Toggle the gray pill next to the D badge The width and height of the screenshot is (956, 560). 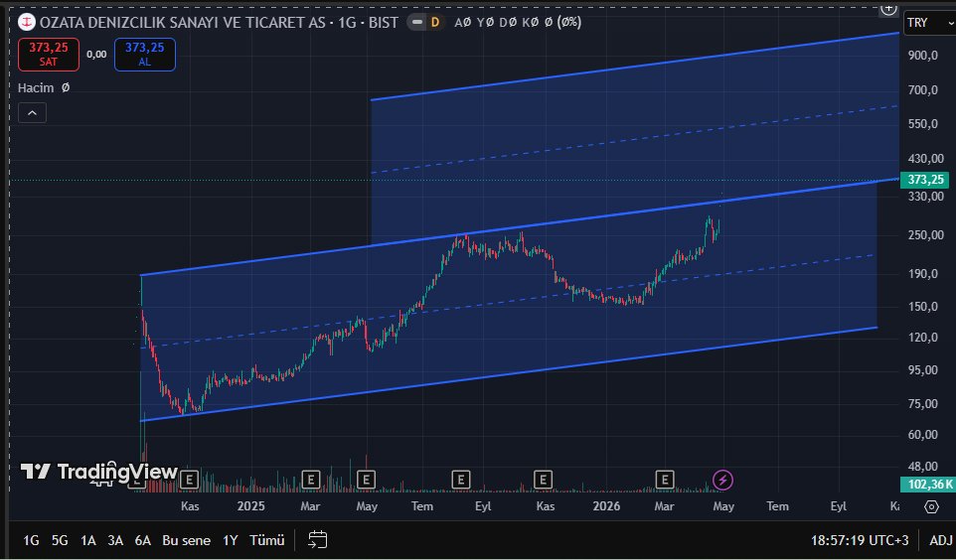[x=417, y=23]
